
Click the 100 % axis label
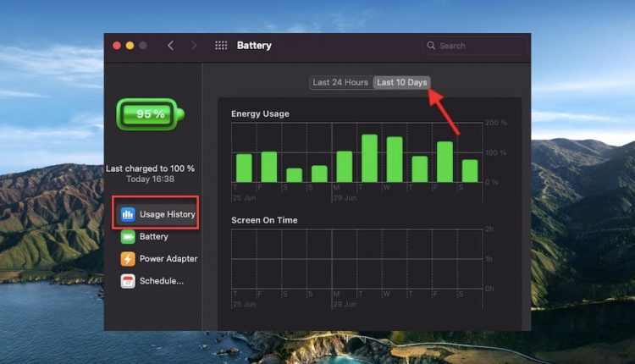(x=496, y=152)
